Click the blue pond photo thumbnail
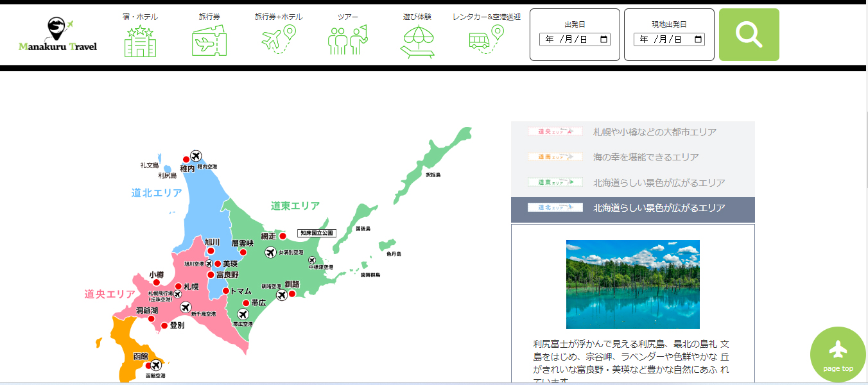 pyautogui.click(x=632, y=284)
